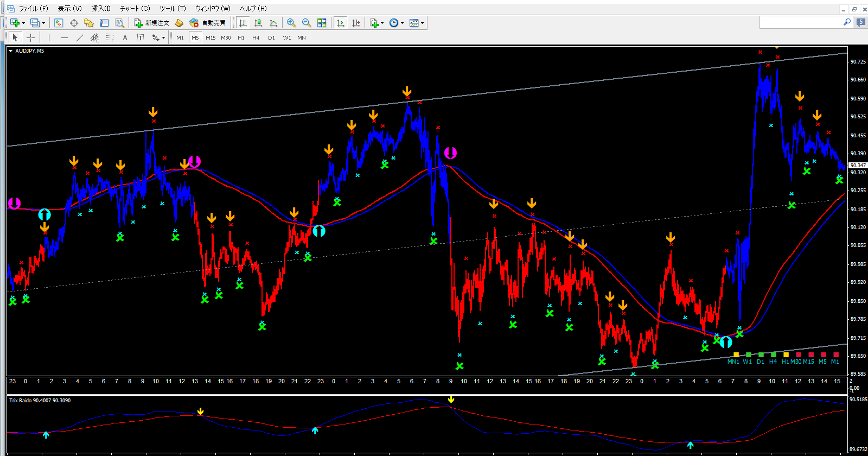This screenshot has height=456, width=868.
Task: Open MetaEditor with the yellow book icon
Action: (179, 23)
